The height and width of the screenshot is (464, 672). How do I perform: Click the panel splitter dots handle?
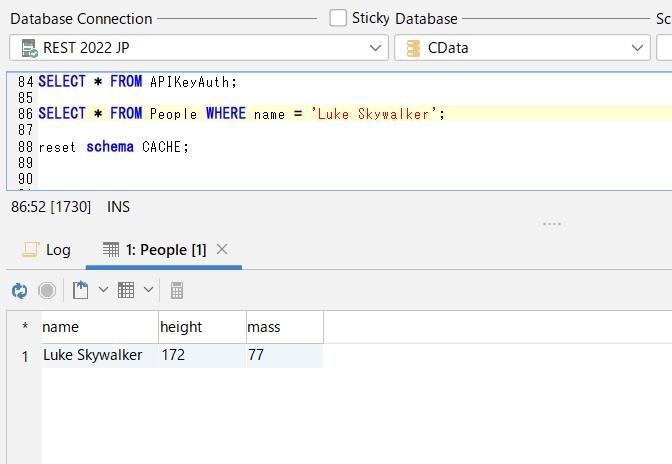[x=552, y=224]
